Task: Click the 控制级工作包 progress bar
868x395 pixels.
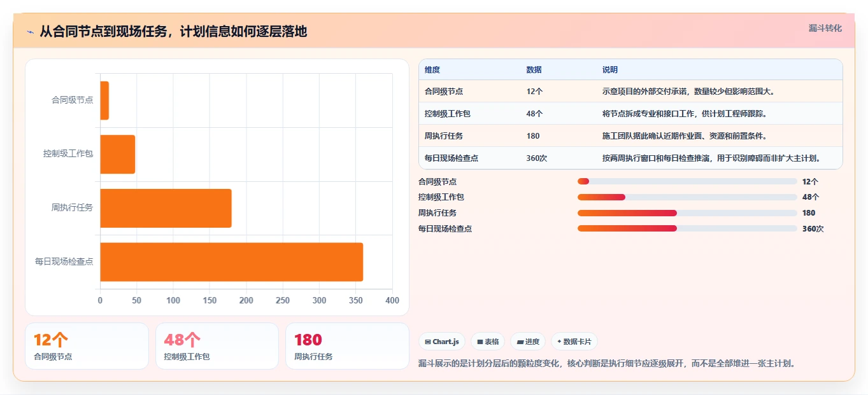Action: [687, 197]
